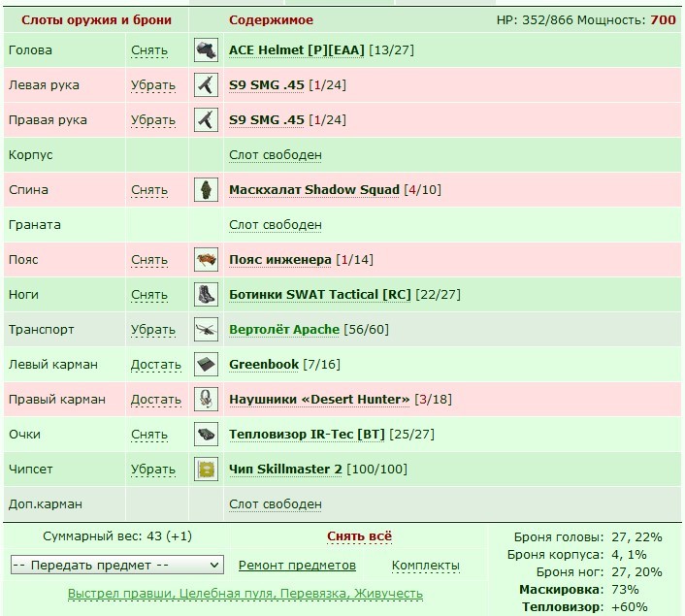Click the Броня головы: 27, 22% stat
This screenshot has height=616, width=685.
click(588, 536)
